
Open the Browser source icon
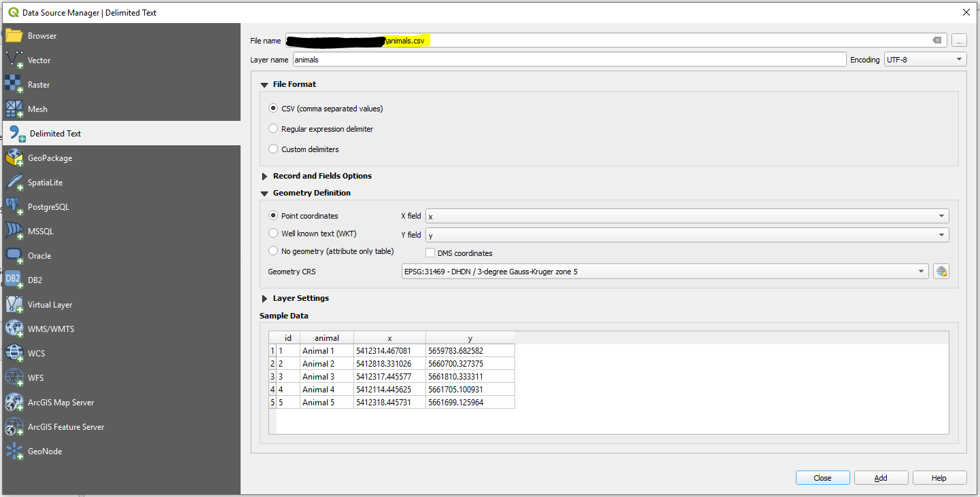pyautogui.click(x=14, y=36)
